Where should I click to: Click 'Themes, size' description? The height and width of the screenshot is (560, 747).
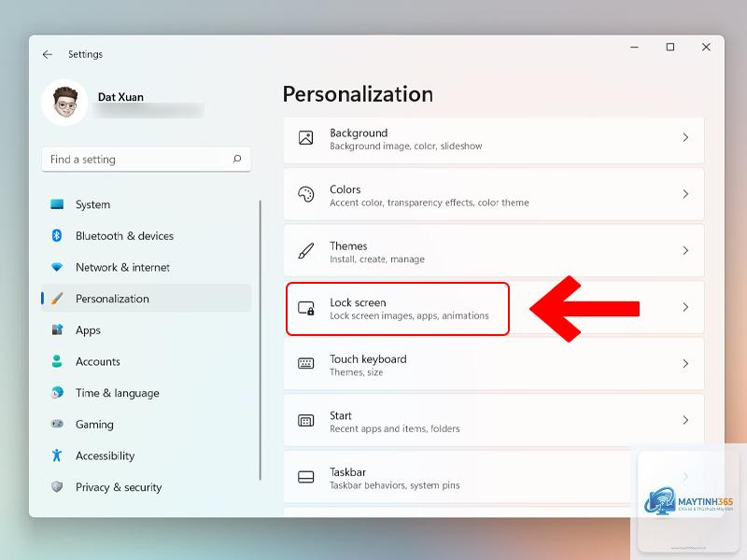(x=357, y=372)
